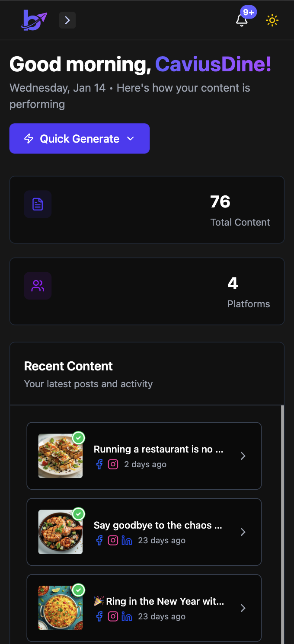Open the Recent Content section header
This screenshot has width=294, height=644.
(x=68, y=366)
